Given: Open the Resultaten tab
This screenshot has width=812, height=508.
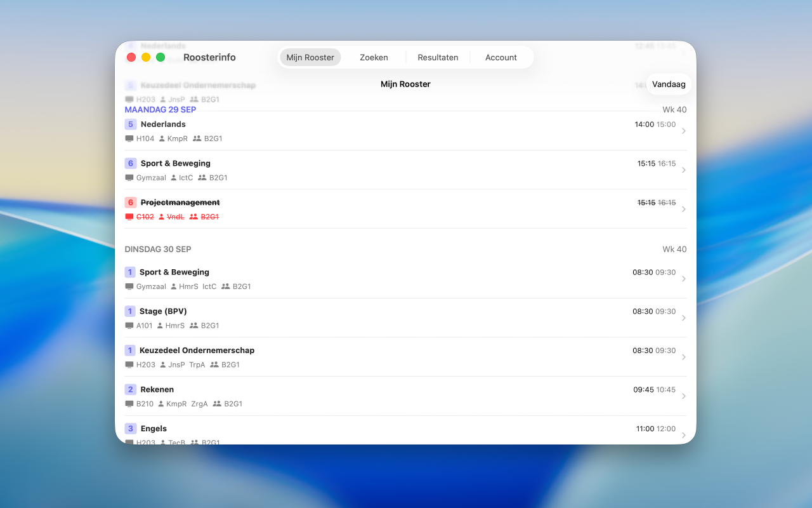Looking at the screenshot, I should pyautogui.click(x=438, y=57).
